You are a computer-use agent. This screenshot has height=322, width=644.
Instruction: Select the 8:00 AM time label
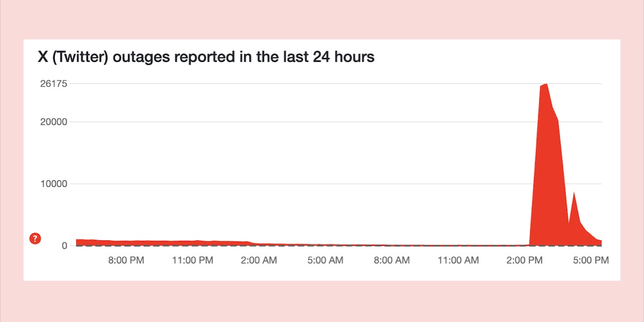click(391, 260)
